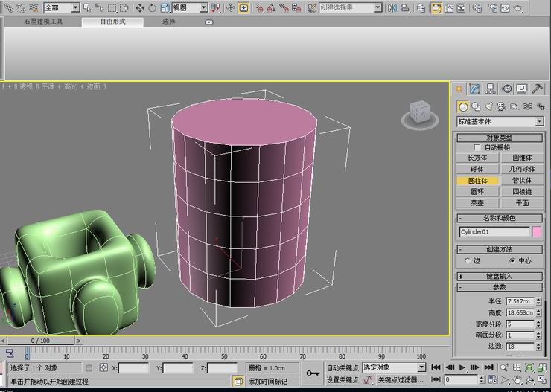Open the 全部 selection filter dropdown
The height and width of the screenshot is (392, 551).
pyautogui.click(x=61, y=7)
